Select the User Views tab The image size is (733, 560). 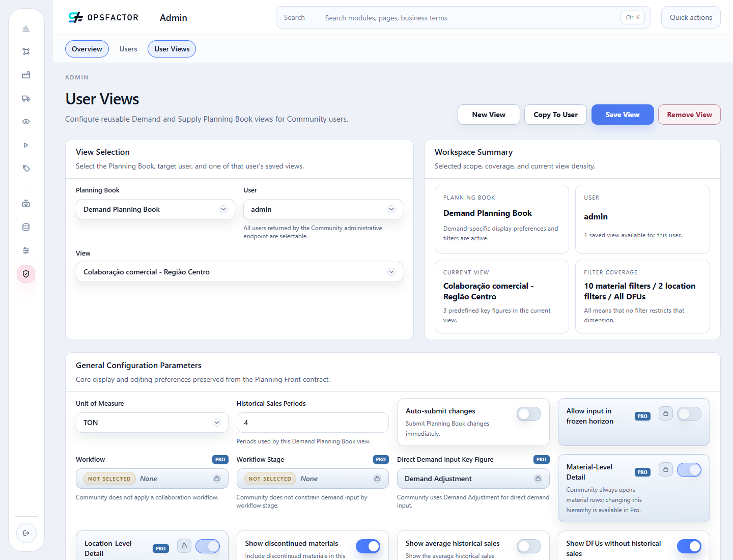(x=172, y=49)
